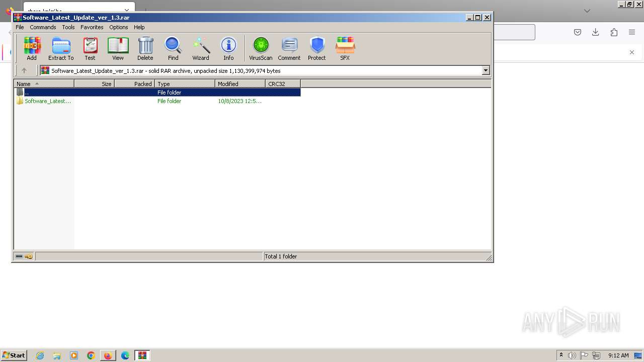
Task: Click the Add archive toolbar icon
Action: tap(32, 49)
